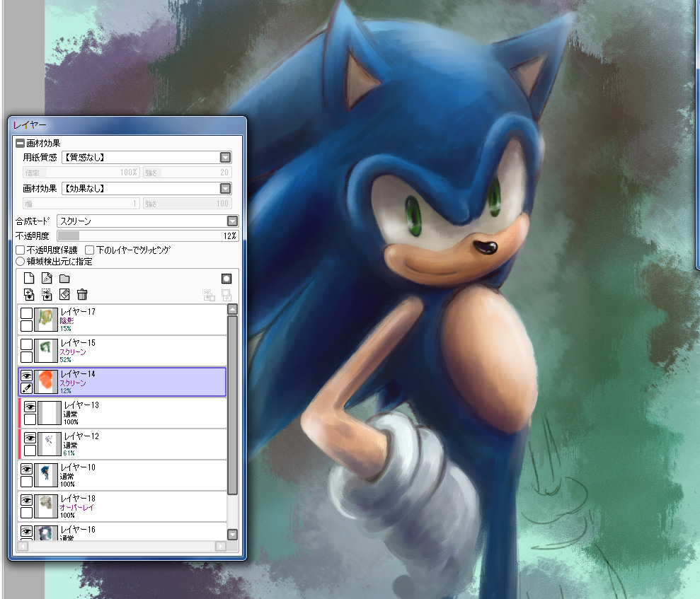
Task: Click the horizontal scrollbar right arrow
Action: (x=221, y=546)
